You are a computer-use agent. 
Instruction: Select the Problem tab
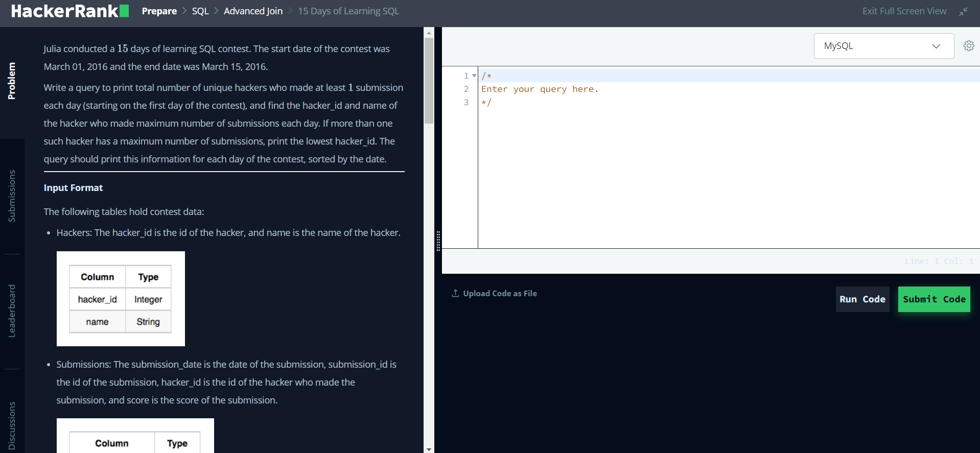(12, 81)
